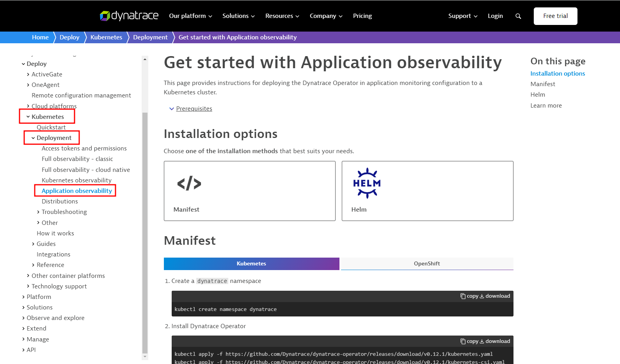Jump to Learn more section

click(x=546, y=106)
